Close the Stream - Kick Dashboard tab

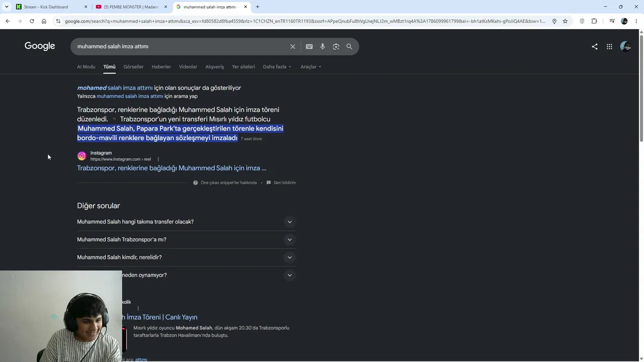[x=86, y=7]
